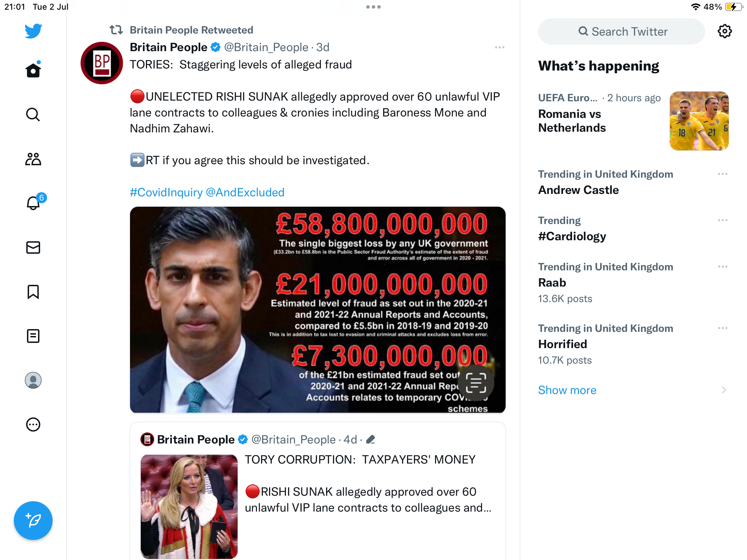Open the More circle menu in sidebar
The width and height of the screenshot is (747, 560).
(x=33, y=424)
